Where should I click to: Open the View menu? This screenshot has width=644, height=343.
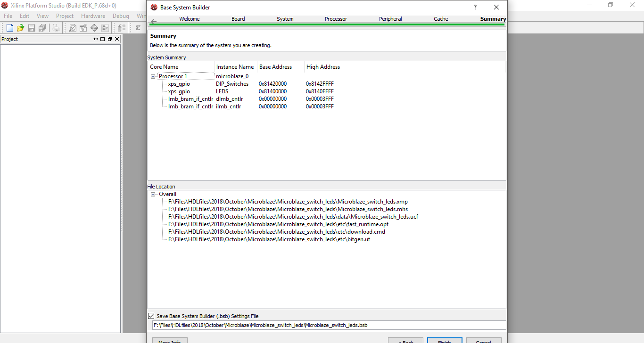(x=42, y=16)
